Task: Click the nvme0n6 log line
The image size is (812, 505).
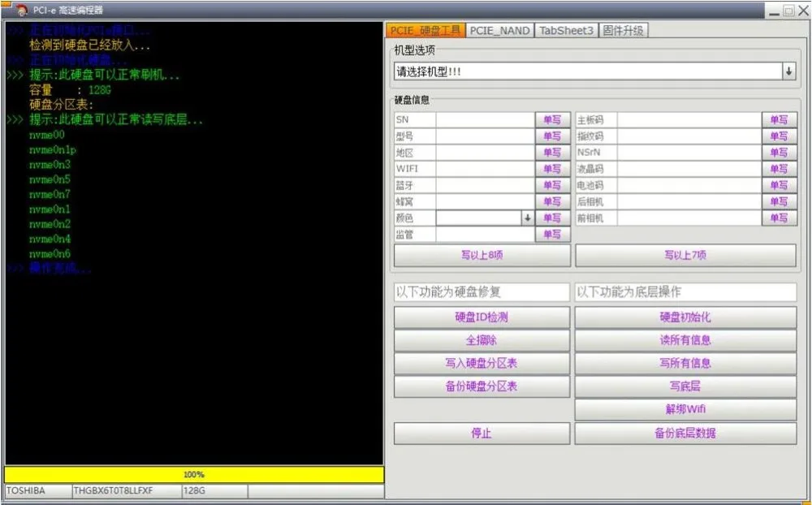Action: click(x=50, y=254)
